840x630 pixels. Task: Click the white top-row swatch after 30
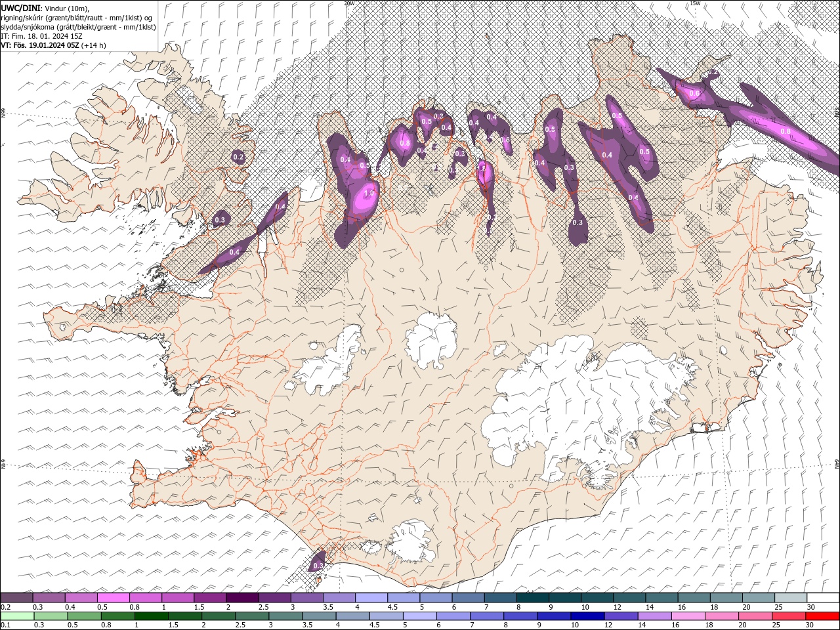pos(823,597)
